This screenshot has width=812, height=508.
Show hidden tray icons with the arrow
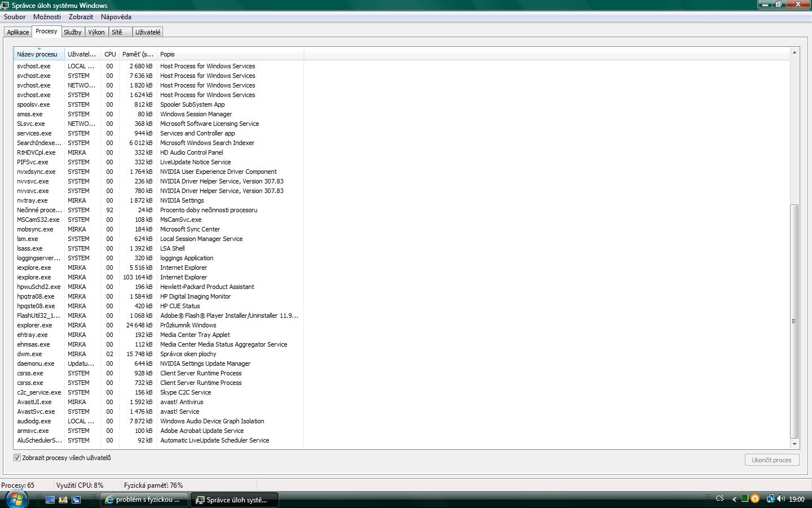[734, 499]
